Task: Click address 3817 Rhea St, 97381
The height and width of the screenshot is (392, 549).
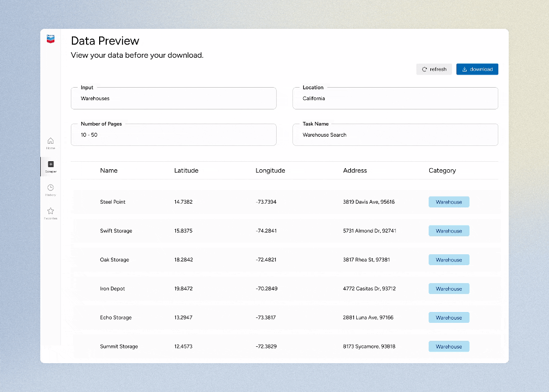Action: tap(367, 260)
